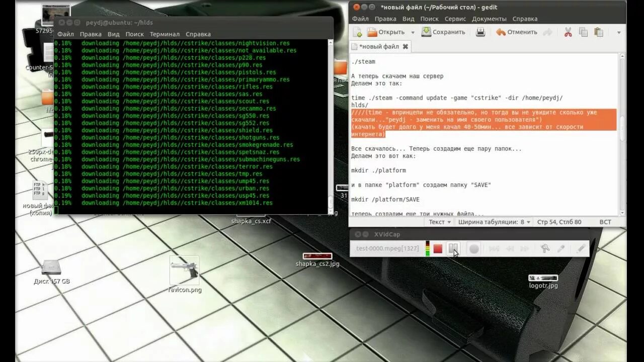Open the Справка menu in the terminal
Viewport: 644px width, 362px height.
coord(198,34)
